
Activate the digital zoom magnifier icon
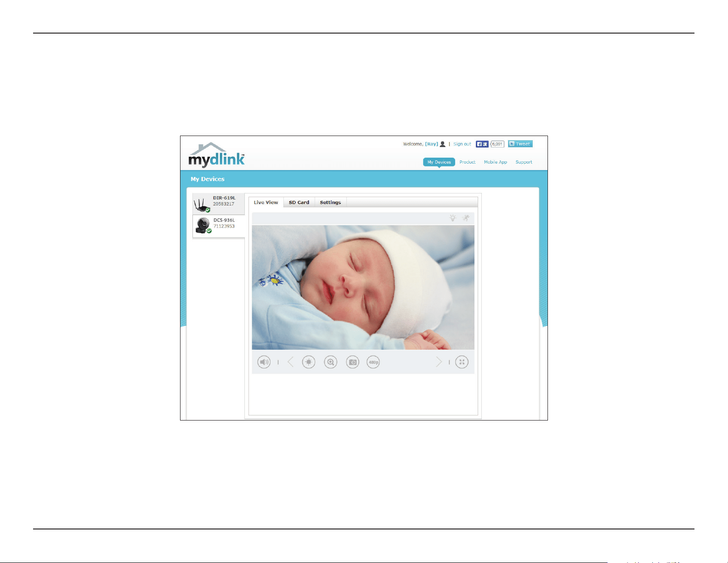pos(331,362)
